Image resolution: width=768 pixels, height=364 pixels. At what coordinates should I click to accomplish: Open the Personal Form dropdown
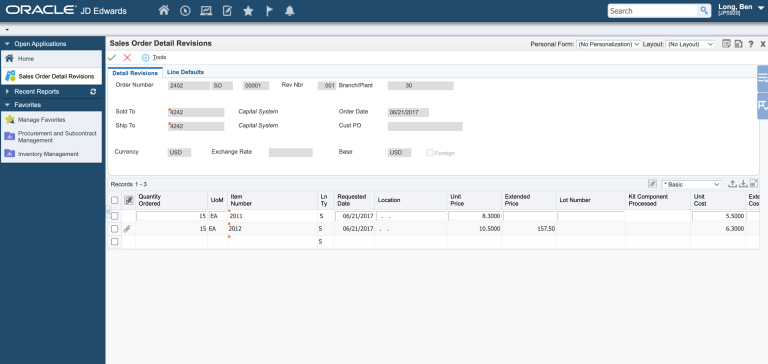[x=608, y=44]
